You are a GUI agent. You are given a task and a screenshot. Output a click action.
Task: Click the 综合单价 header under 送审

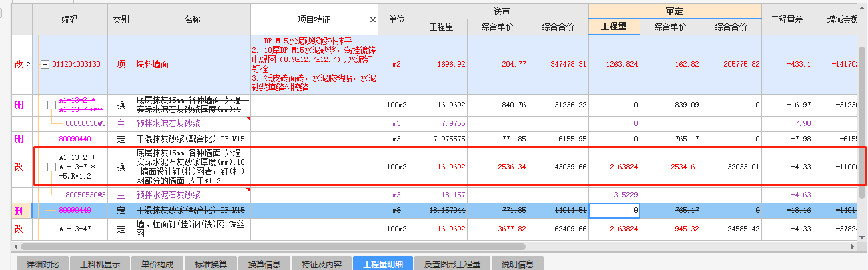pyautogui.click(x=497, y=27)
